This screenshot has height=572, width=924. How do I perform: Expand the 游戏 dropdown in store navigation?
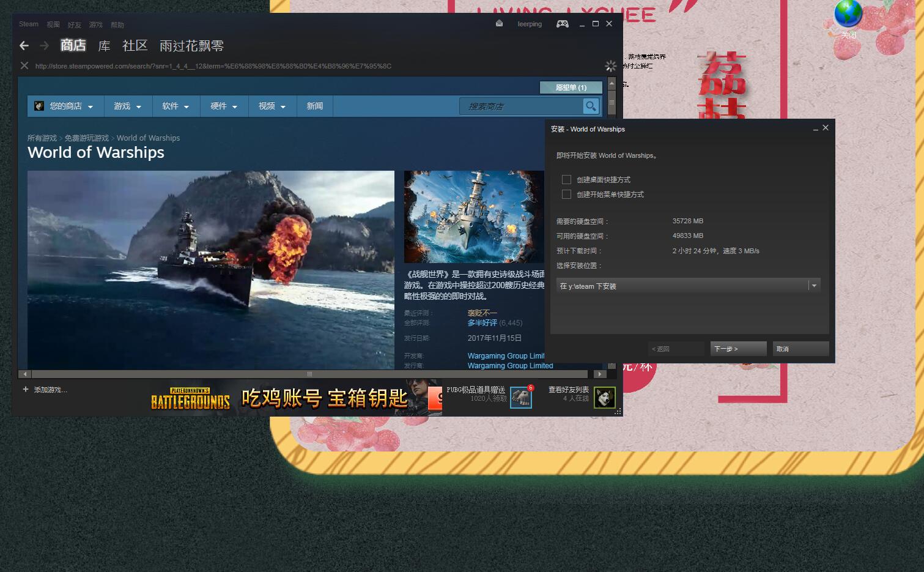[x=127, y=106]
